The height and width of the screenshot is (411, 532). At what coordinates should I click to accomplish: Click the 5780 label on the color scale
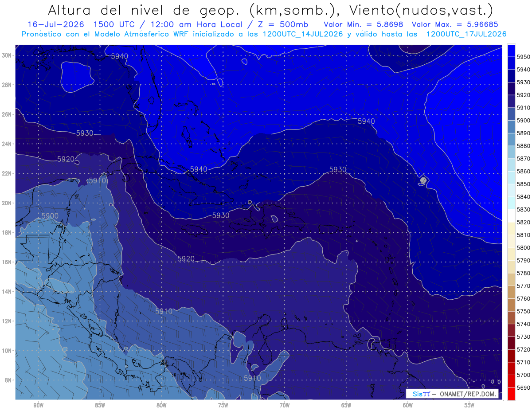(x=523, y=273)
